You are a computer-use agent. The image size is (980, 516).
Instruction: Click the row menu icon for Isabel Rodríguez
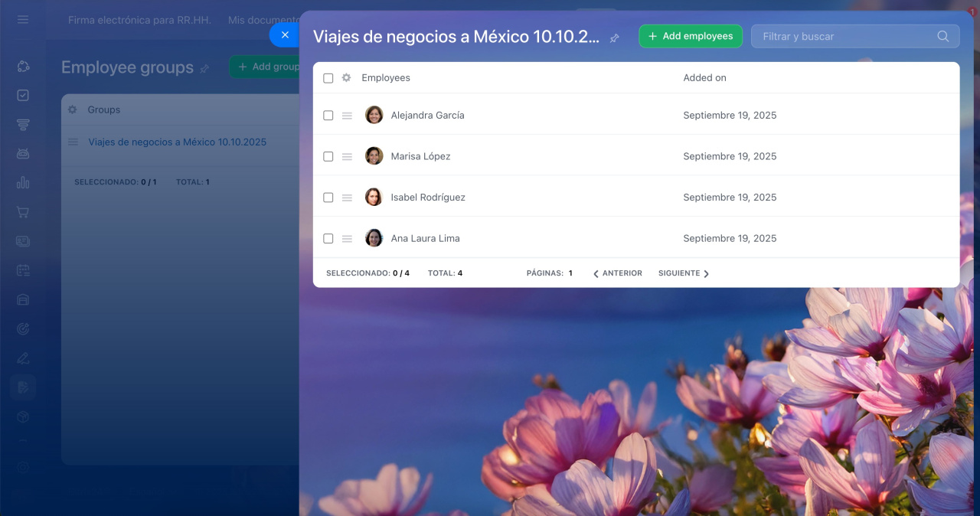pyautogui.click(x=347, y=198)
